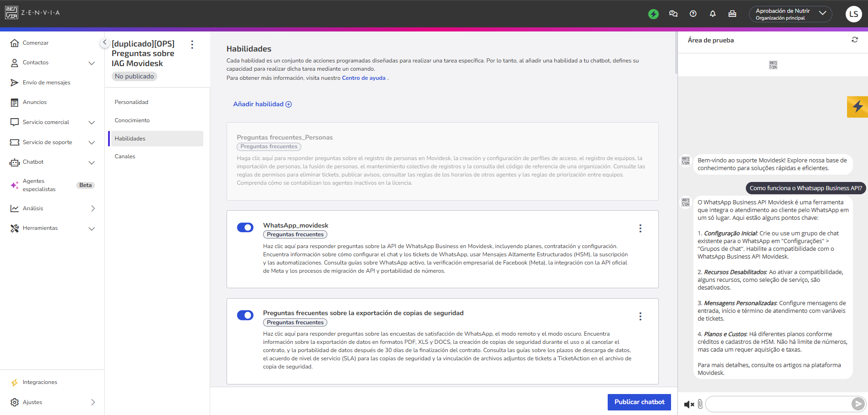Click the No publicado status badge
868x415 pixels.
click(134, 76)
